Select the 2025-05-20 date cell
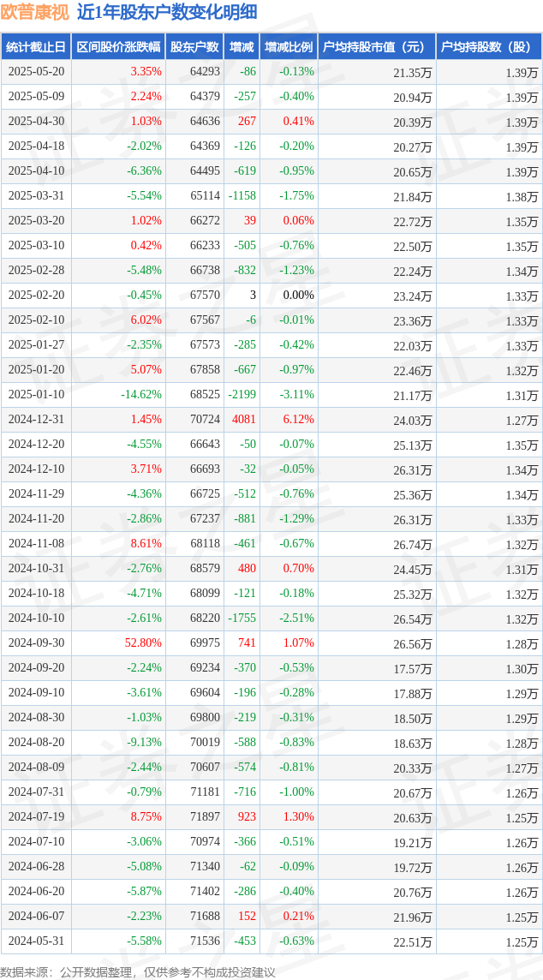Screen dimensions: 543x980 tap(36, 72)
